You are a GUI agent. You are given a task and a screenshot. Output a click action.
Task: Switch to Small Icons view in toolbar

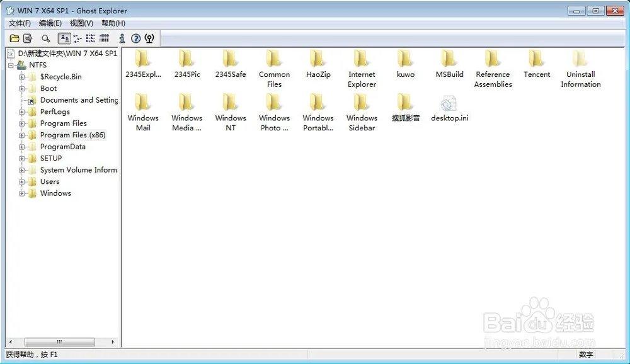click(x=78, y=38)
